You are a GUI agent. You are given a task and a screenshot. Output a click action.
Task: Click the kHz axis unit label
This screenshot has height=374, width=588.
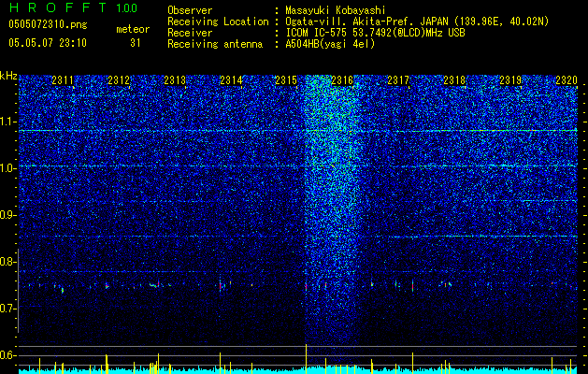click(x=8, y=76)
